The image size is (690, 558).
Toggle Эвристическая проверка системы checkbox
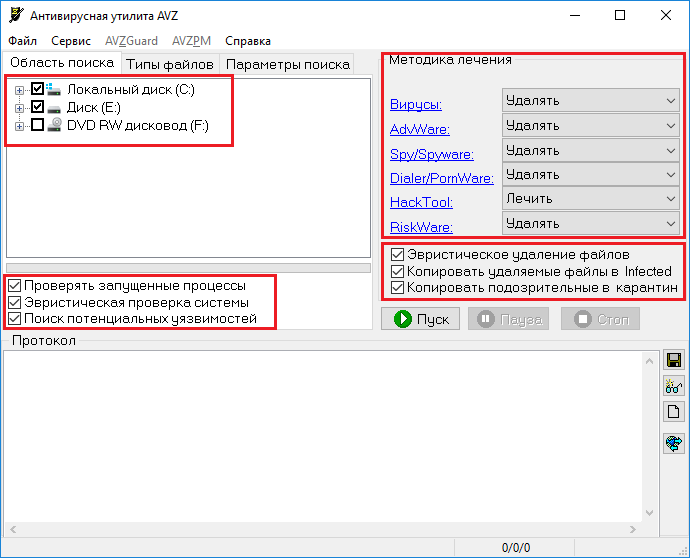[15, 302]
